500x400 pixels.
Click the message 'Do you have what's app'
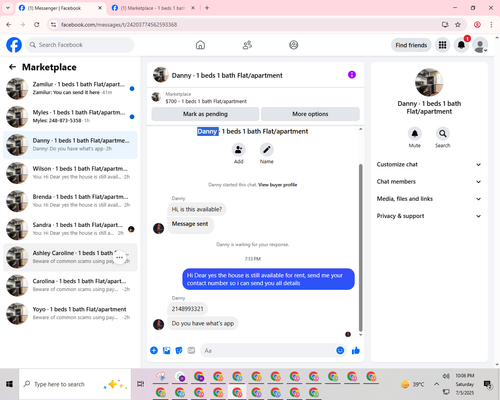click(203, 323)
